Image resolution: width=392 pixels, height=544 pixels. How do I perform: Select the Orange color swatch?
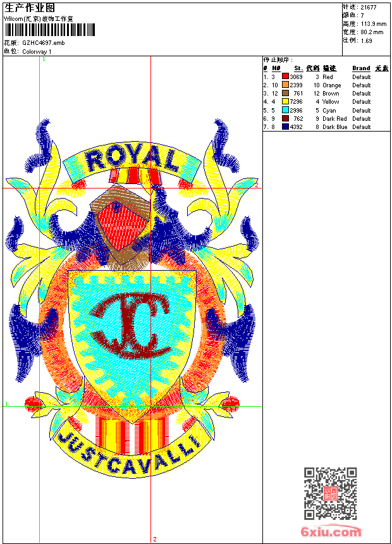point(286,85)
